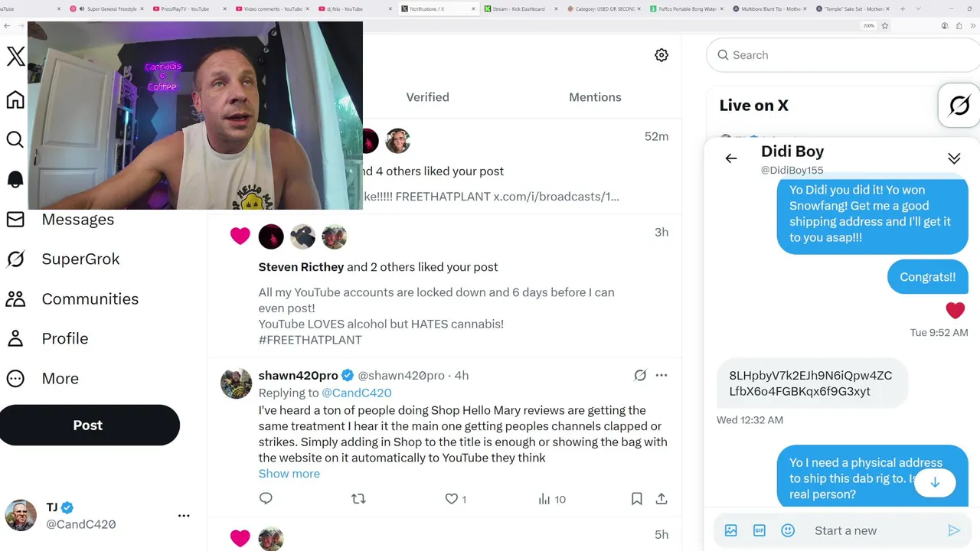Jump to latest message with down arrow

click(x=935, y=483)
